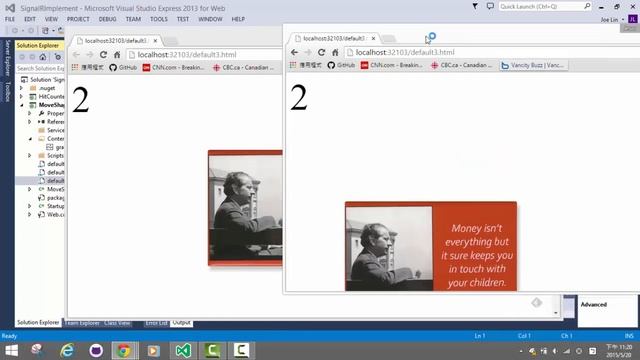Expand the Web.config node
The height and width of the screenshot is (360, 640).
point(29,214)
